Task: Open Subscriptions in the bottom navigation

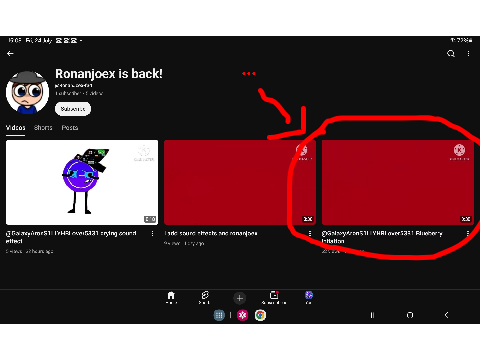Action: (x=274, y=297)
